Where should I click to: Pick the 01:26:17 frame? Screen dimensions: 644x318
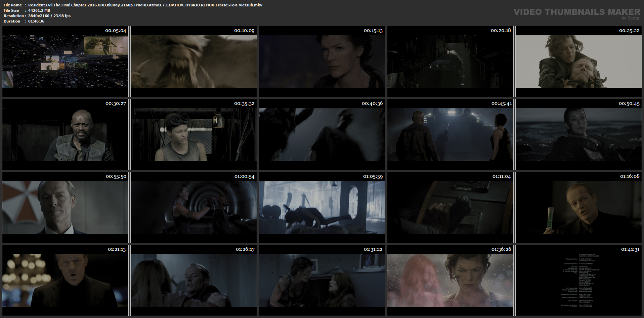(194, 280)
